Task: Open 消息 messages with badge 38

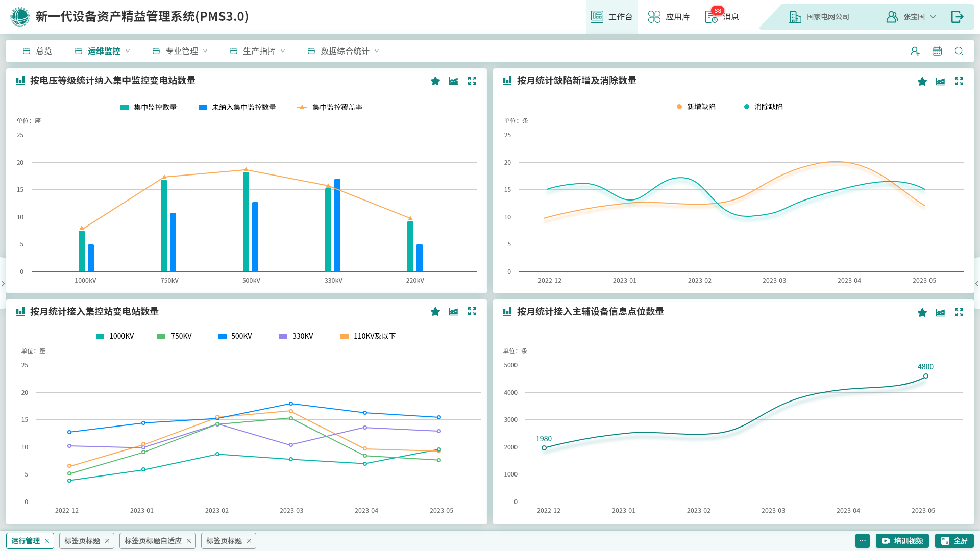Action: pyautogui.click(x=722, y=17)
